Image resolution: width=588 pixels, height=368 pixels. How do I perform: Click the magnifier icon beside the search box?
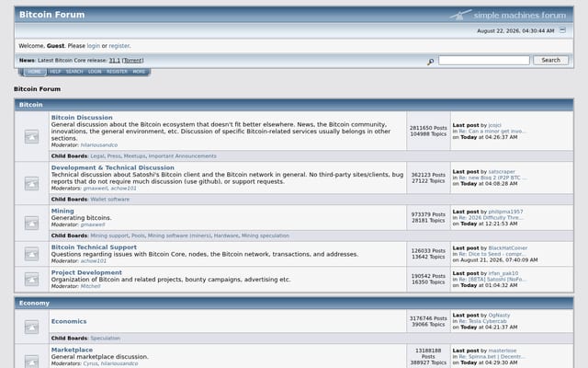point(431,62)
